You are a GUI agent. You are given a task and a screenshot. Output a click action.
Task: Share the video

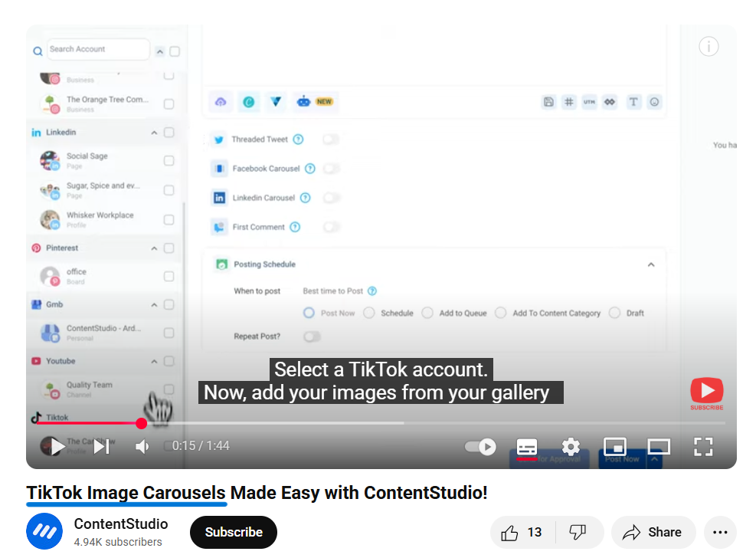coord(653,533)
